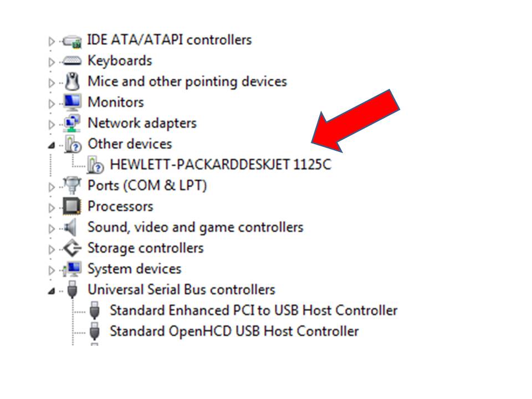Click the mouse icon for pointing devices
The width and height of the screenshot is (532, 399).
point(72,82)
